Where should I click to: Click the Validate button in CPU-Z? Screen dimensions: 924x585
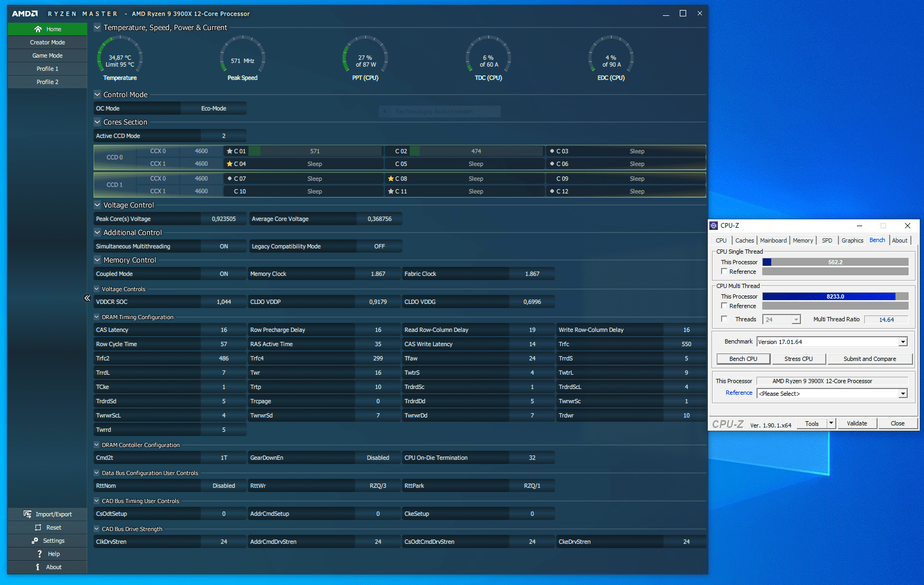click(x=857, y=423)
